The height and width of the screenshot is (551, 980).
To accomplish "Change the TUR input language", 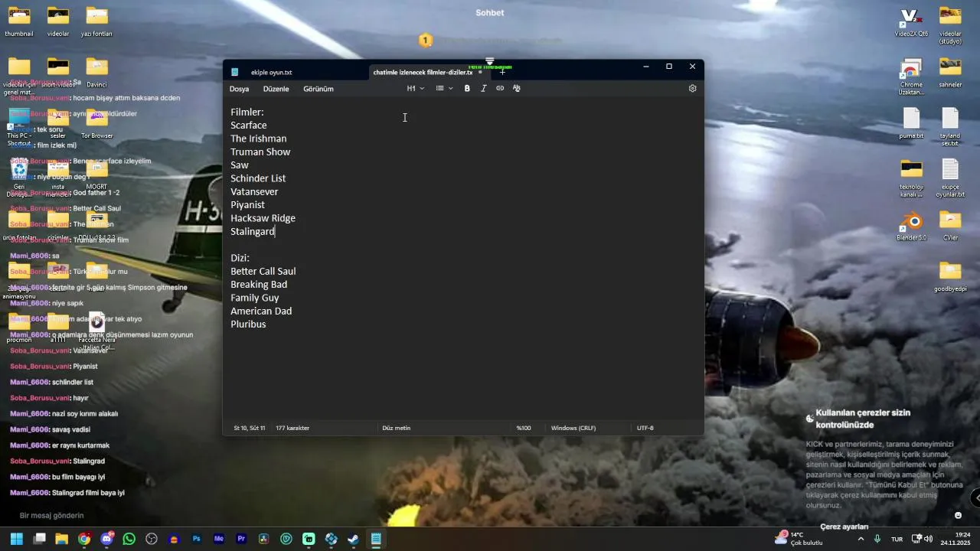I will (x=897, y=539).
